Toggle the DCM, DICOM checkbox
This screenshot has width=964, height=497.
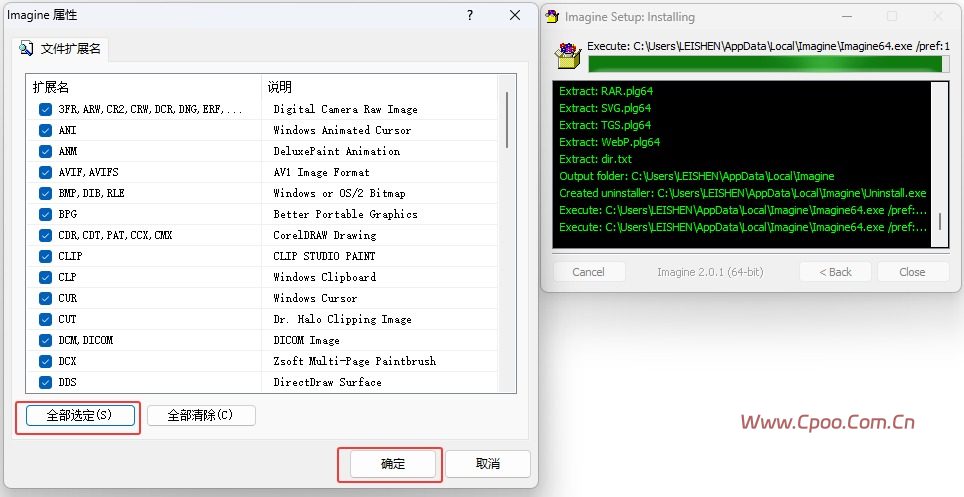tap(45, 340)
